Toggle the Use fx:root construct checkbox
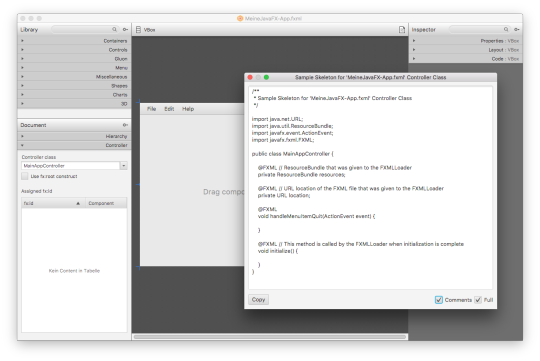The width and height of the screenshot is (540, 361). (24, 176)
